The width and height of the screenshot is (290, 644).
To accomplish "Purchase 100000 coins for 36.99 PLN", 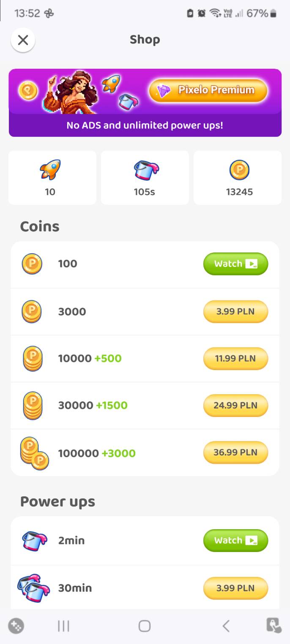I will tap(236, 452).
